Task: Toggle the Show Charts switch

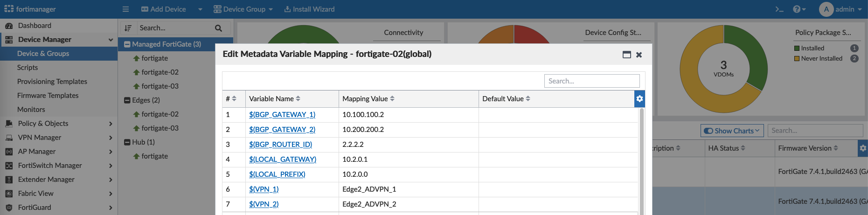Action: 708,131
